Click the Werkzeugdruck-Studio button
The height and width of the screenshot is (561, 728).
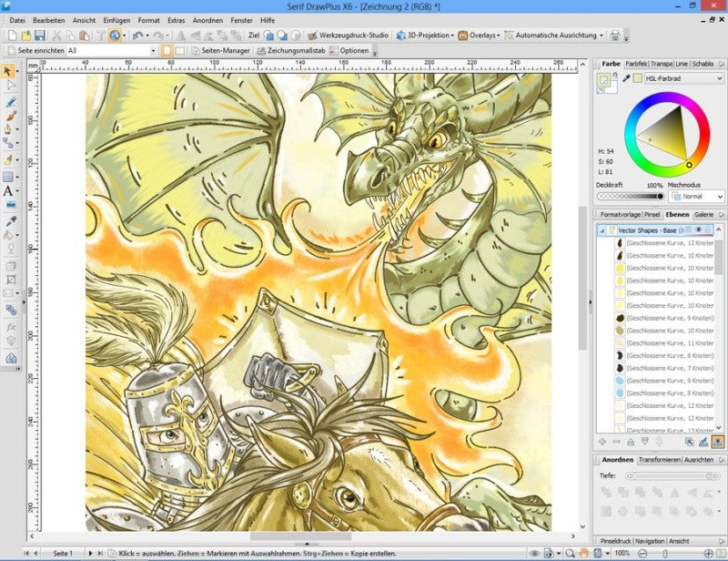pyautogui.click(x=349, y=36)
